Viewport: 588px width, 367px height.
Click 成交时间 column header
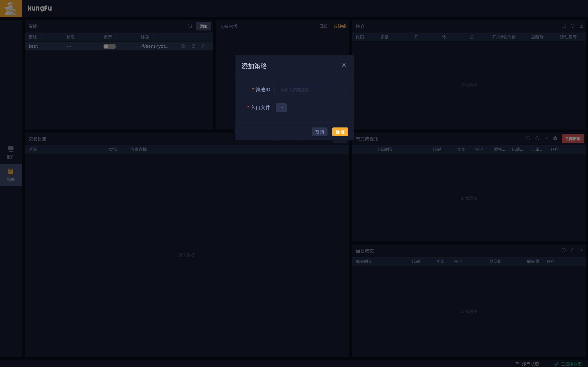pyautogui.click(x=364, y=262)
